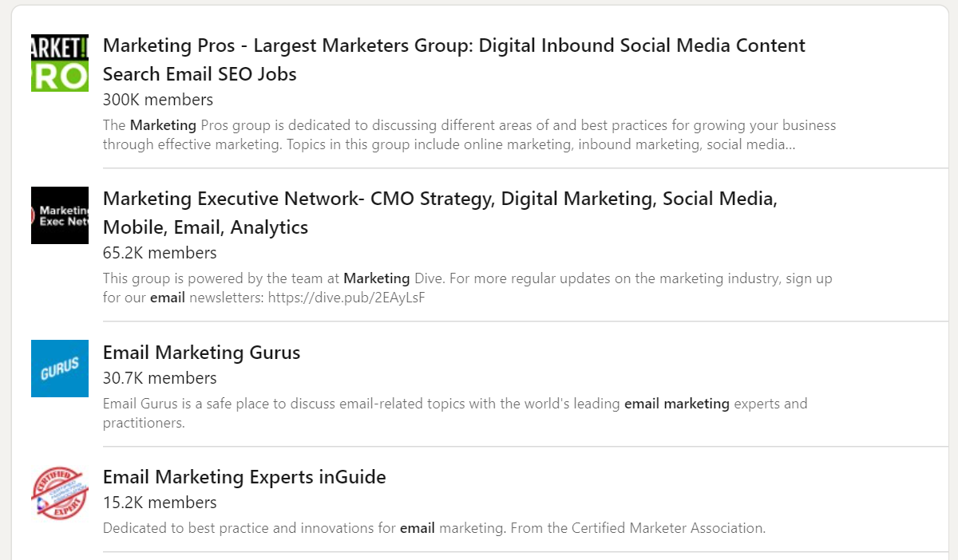This screenshot has height=560, width=958.
Task: Click the red Certified Expert stamp logo
Action: pyautogui.click(x=60, y=493)
